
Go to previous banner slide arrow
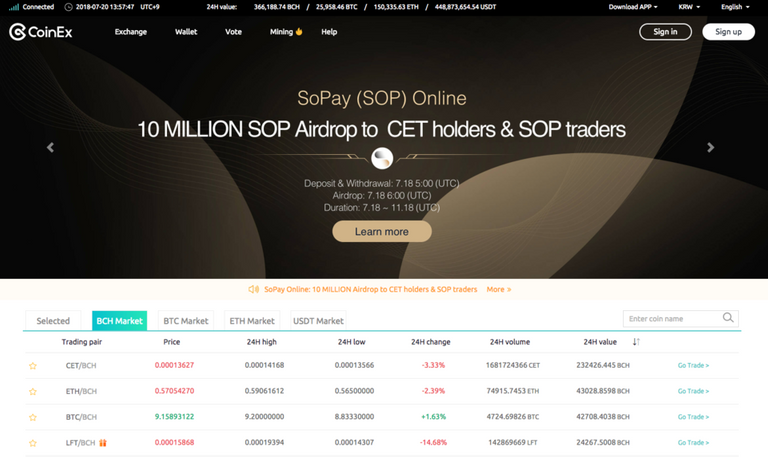tap(50, 147)
